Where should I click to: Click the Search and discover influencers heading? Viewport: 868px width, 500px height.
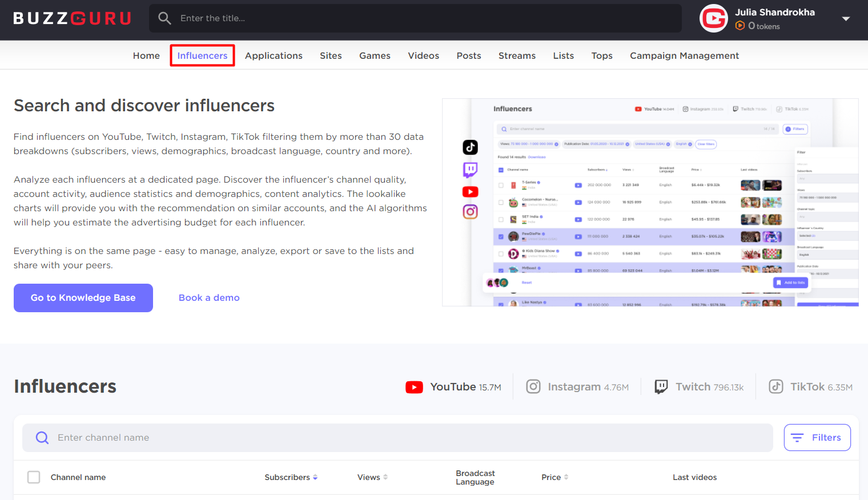[x=144, y=106]
